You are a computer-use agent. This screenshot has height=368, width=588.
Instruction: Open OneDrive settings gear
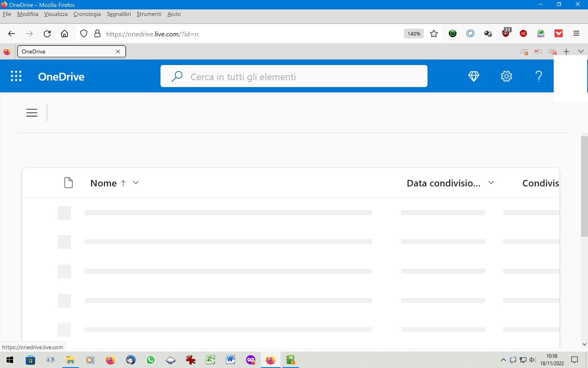pyautogui.click(x=506, y=76)
